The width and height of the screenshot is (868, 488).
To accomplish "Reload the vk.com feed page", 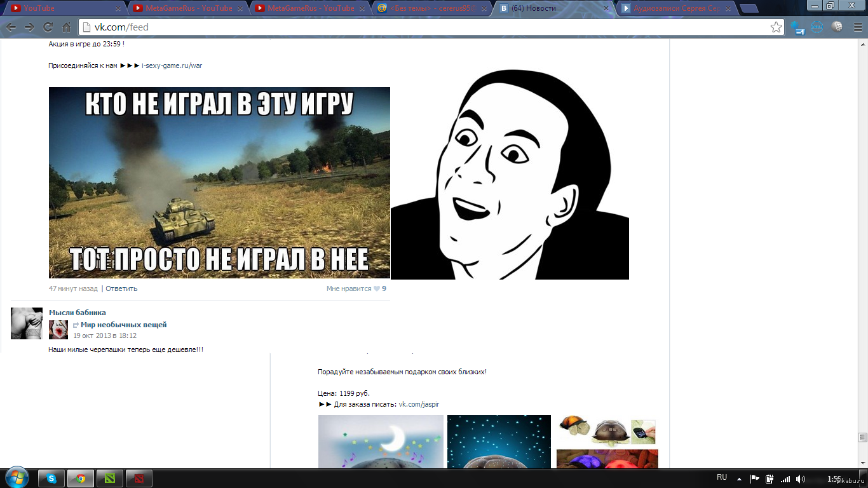I will [48, 27].
